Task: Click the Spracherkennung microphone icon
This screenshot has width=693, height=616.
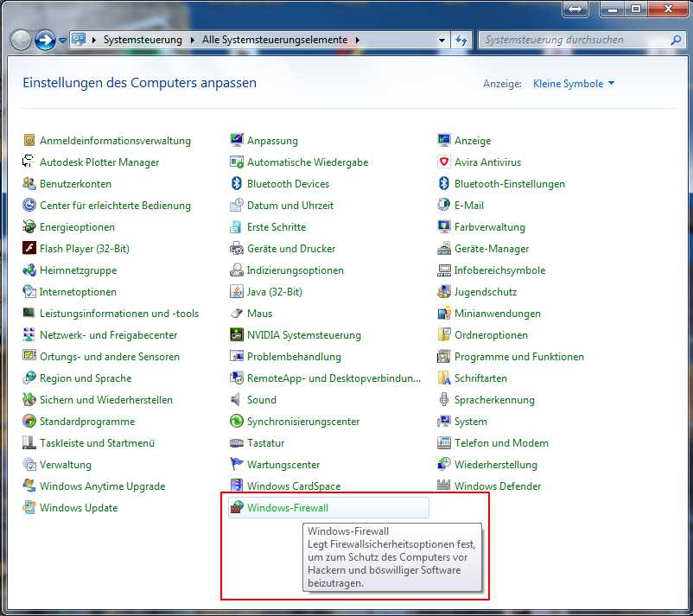Action: click(x=444, y=399)
